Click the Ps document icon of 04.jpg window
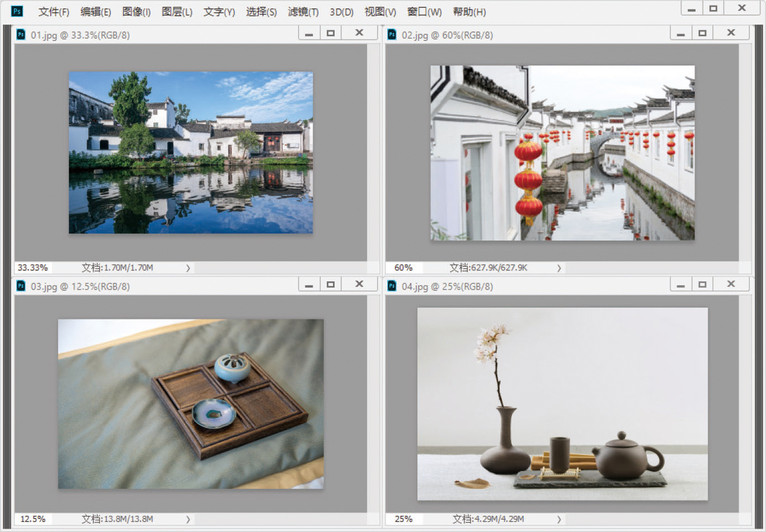Viewport: 766px width, 532px height. point(392,286)
